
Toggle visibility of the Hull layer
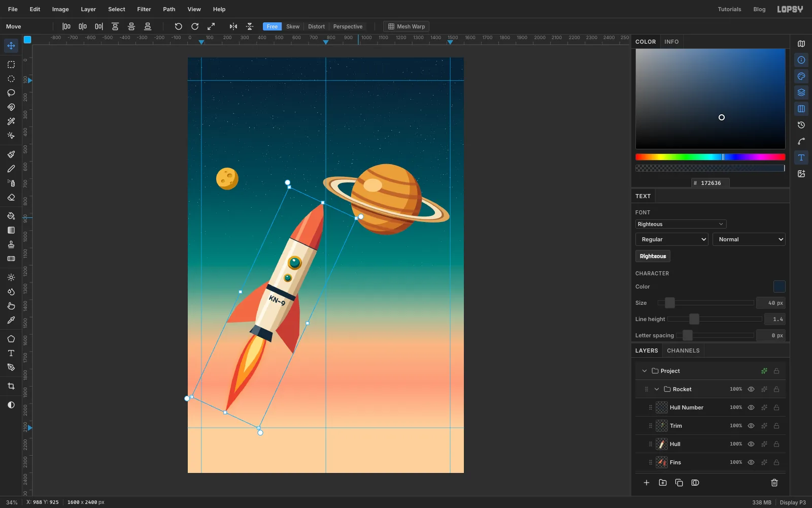pyautogui.click(x=751, y=444)
